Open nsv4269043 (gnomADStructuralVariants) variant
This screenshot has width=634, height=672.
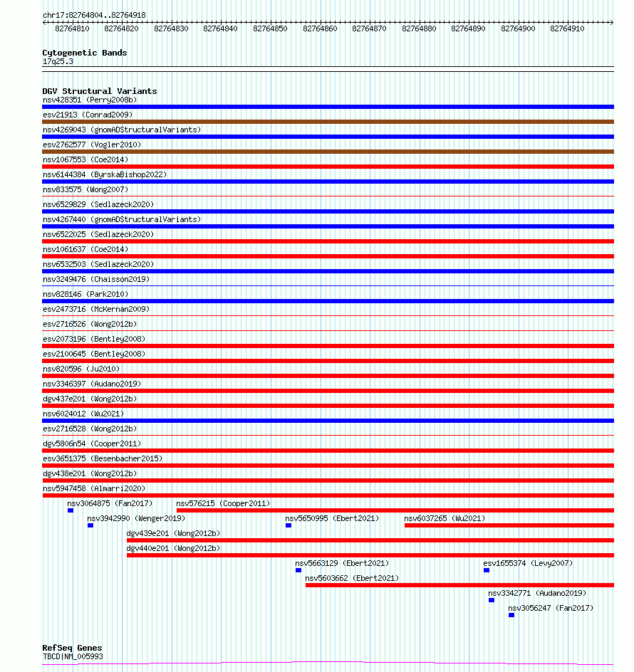pos(122,130)
